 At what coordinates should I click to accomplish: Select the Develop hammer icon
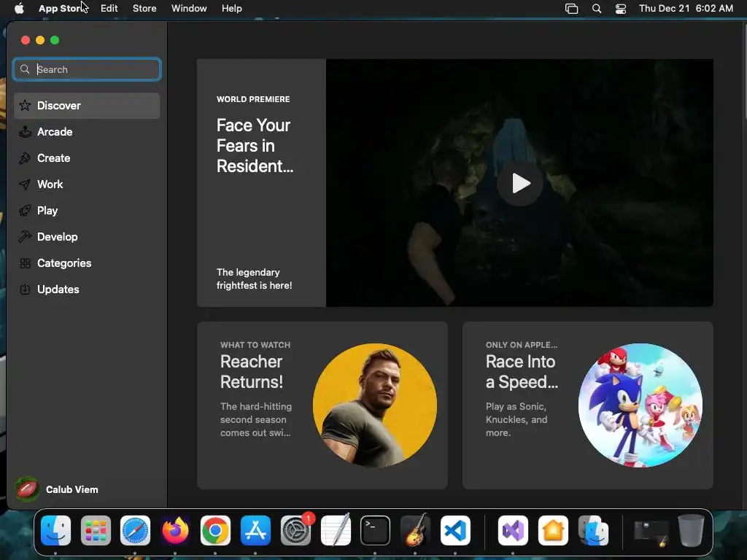click(x=25, y=237)
